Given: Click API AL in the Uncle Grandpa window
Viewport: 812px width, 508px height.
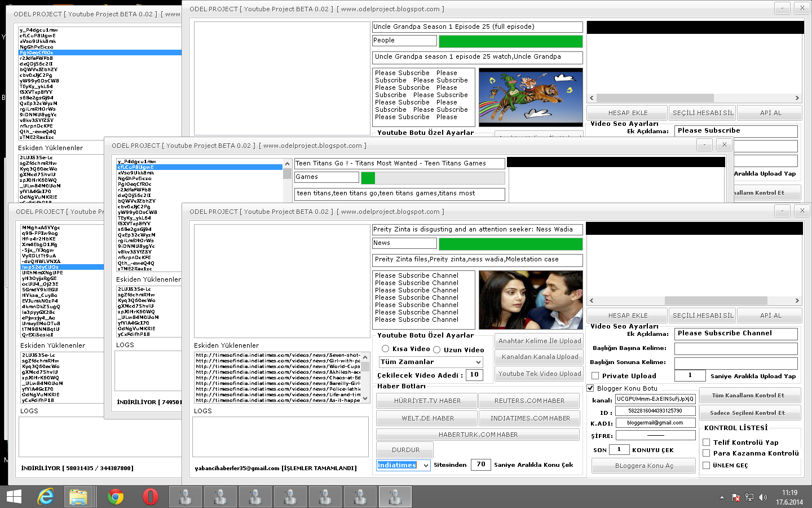Looking at the screenshot, I should click(770, 113).
